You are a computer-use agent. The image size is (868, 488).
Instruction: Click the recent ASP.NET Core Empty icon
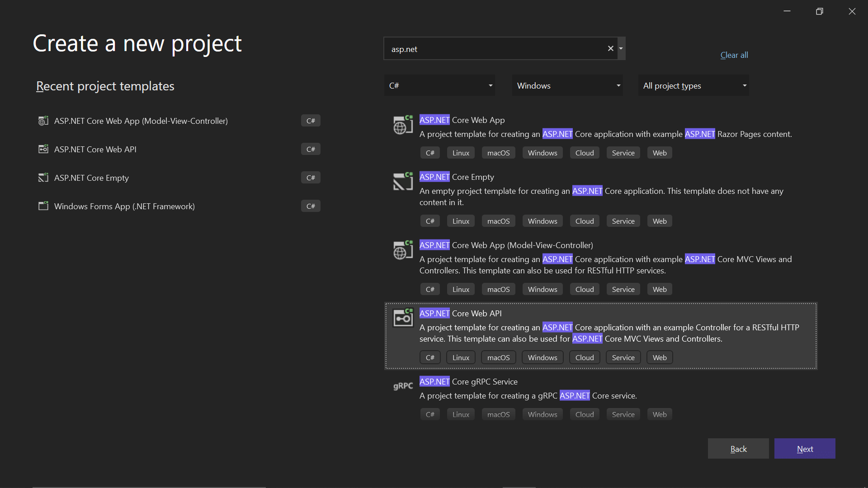[43, 178]
